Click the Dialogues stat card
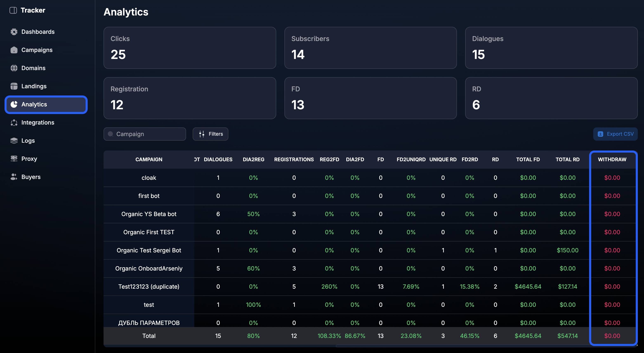Screen dimensions: 644x353 (551, 48)
